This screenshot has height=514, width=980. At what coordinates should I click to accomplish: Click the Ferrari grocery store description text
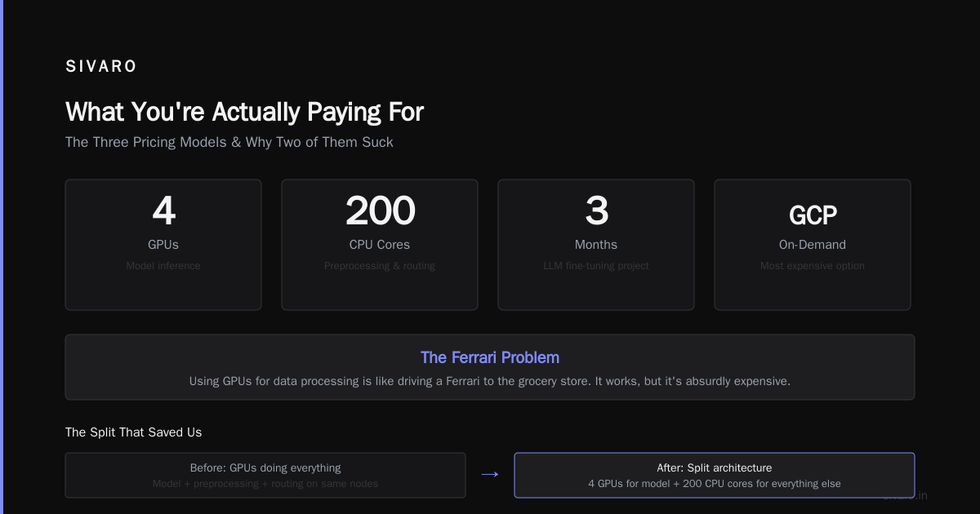(490, 381)
